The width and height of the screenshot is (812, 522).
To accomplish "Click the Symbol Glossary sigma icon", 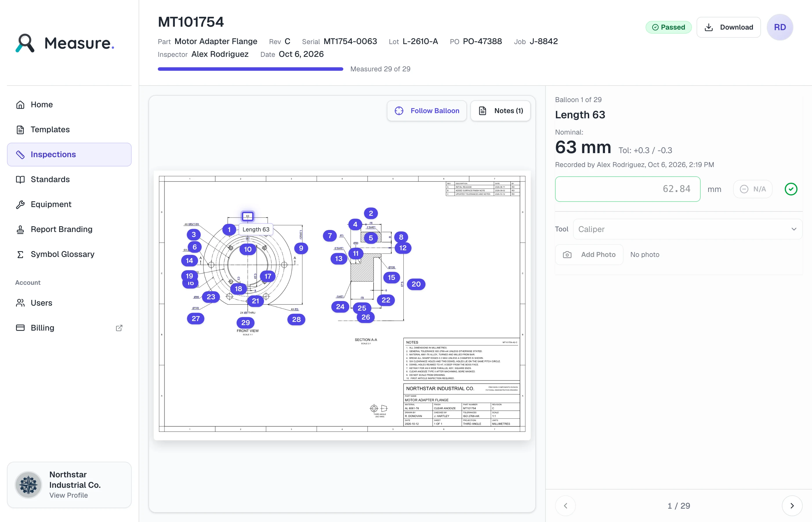I will pos(20,254).
